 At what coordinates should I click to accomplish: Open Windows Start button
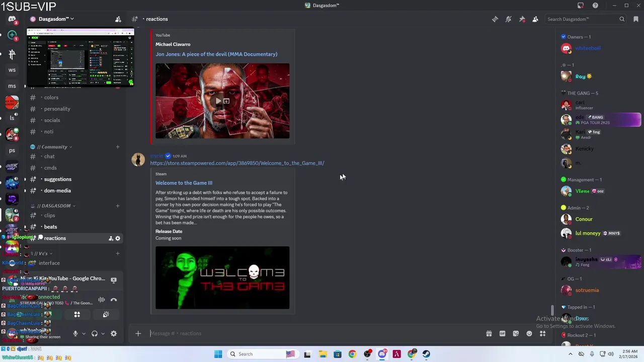click(x=218, y=354)
